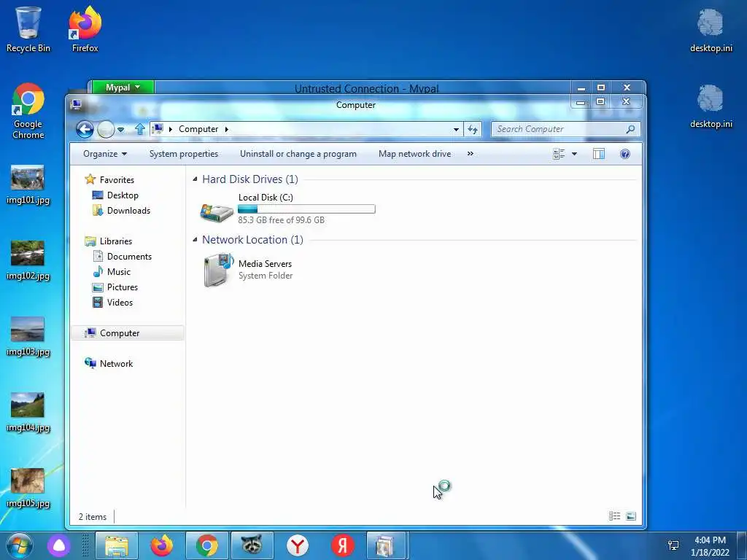Click the Network Location (1) header
Image resolution: width=747 pixels, height=560 pixels.
pos(252,239)
